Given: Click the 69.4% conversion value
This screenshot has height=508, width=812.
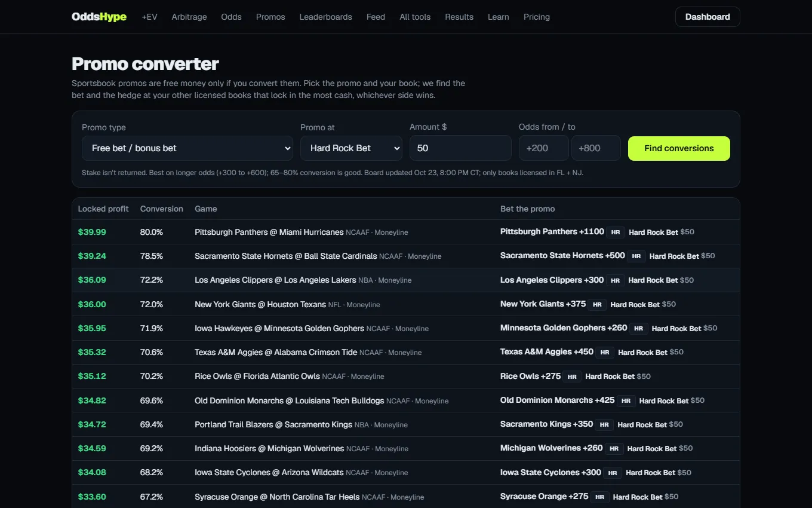Looking at the screenshot, I should (x=152, y=424).
